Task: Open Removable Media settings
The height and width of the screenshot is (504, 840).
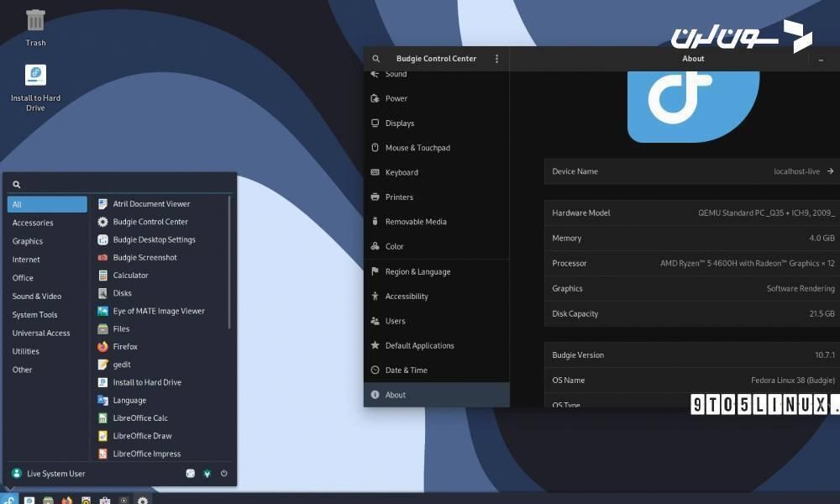Action: pos(437,222)
